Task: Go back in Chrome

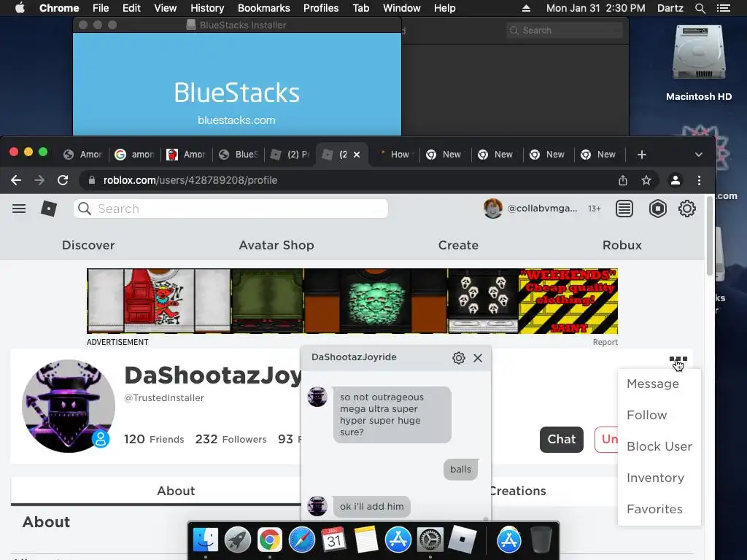Action: (16, 180)
